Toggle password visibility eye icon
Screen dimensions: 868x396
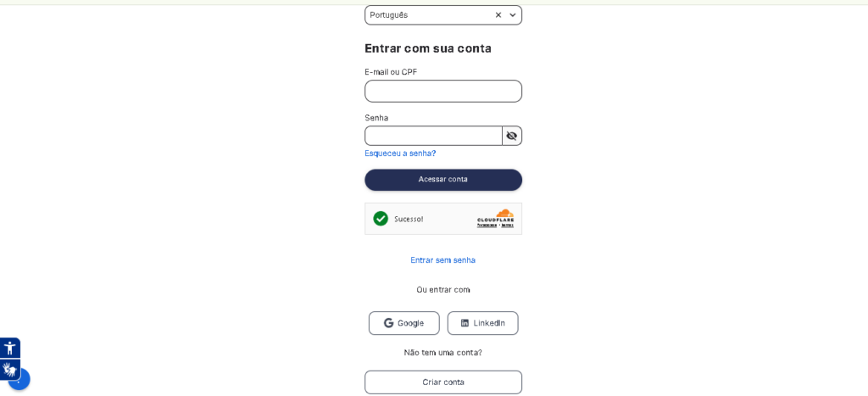[x=512, y=136]
